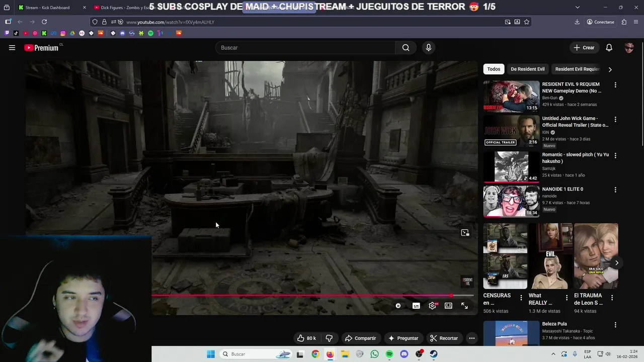The image size is (644, 362).
Task: Open the volume icon in system tray
Action: [x=608, y=354]
